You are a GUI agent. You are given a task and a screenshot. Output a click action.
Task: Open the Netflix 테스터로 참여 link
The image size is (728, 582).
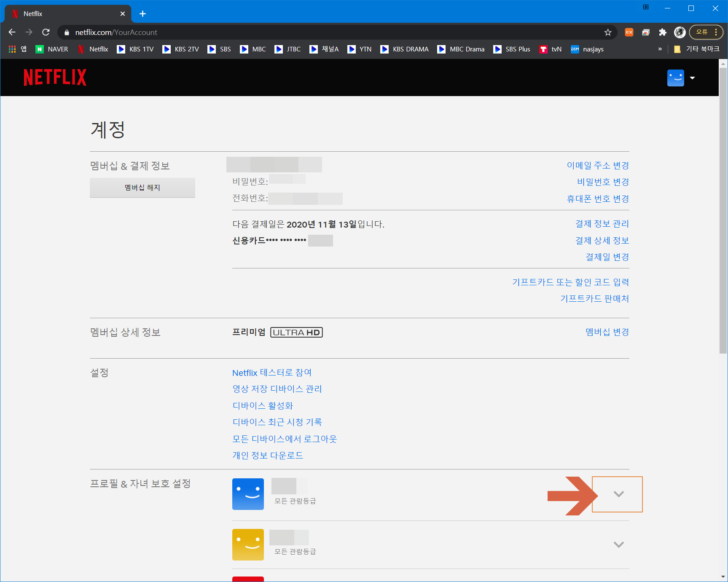(x=272, y=373)
